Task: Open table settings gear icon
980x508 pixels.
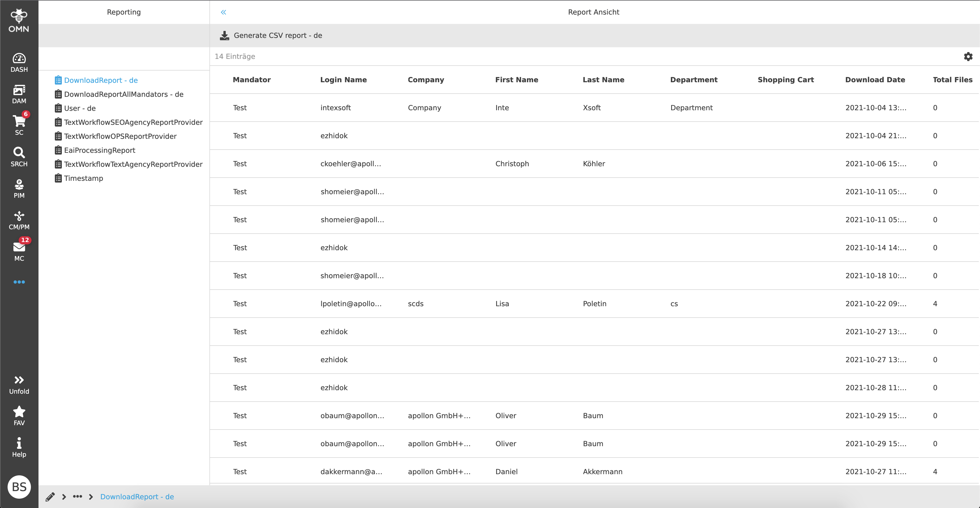Action: (968, 57)
